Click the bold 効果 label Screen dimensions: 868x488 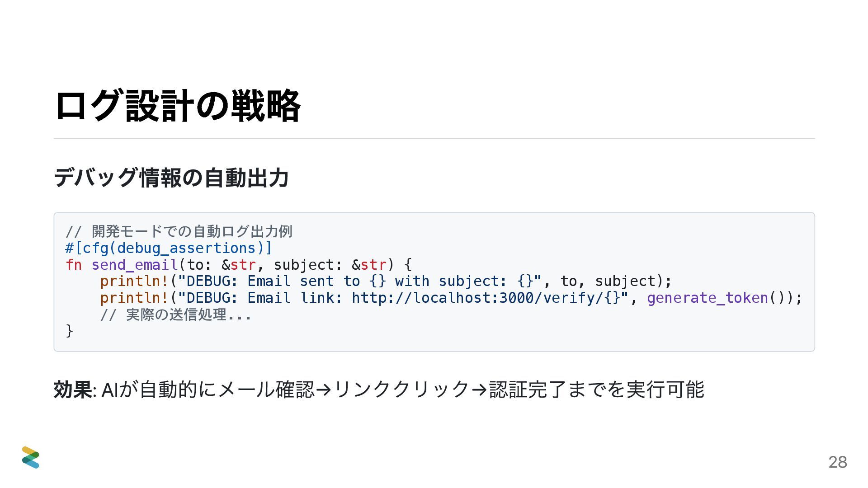[73, 389]
